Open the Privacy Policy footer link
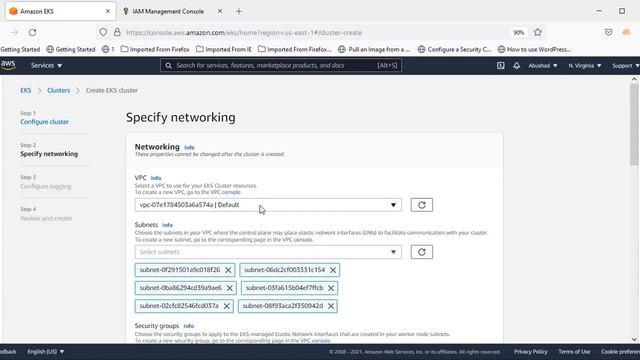This screenshot has width=640, height=360. click(530, 351)
